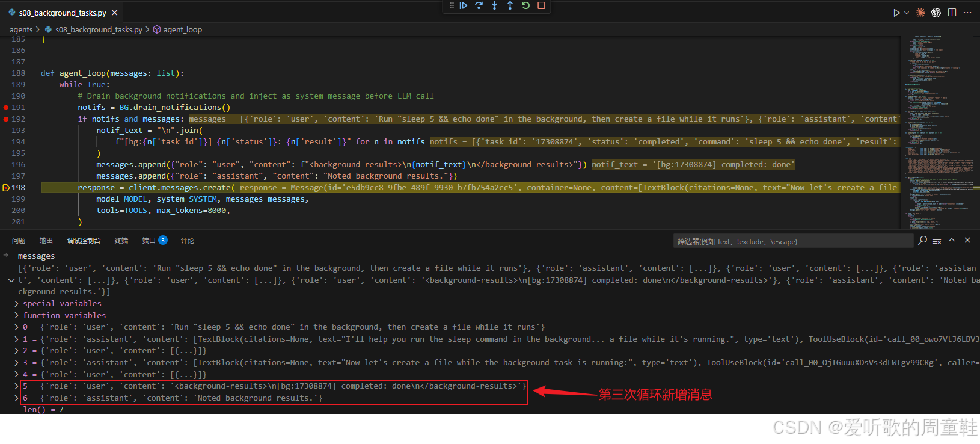Image resolution: width=980 pixels, height=444 pixels.
Task: Click the 'len() = 7' entry
Action: pos(43,410)
